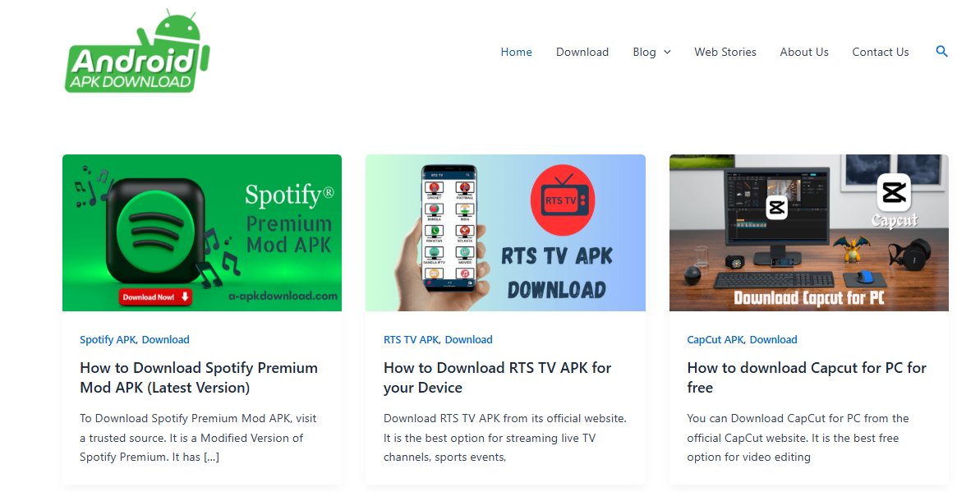Screen dimensions: 980x492
Task: Open the Download menu item
Action: click(x=582, y=52)
